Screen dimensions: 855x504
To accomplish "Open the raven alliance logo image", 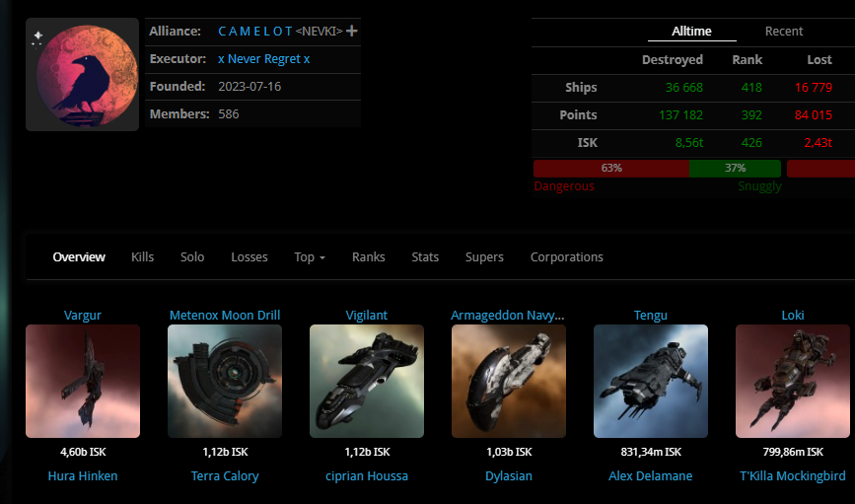I will [x=82, y=74].
